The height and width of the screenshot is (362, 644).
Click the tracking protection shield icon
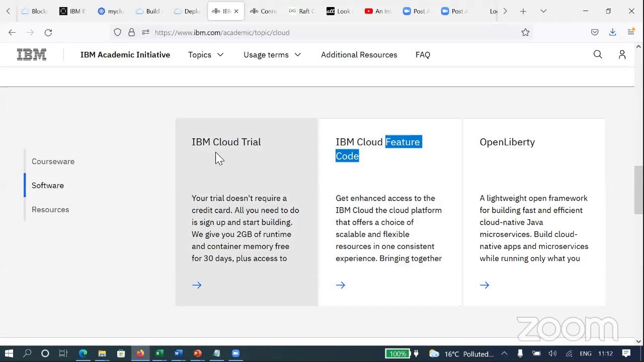[117, 32]
